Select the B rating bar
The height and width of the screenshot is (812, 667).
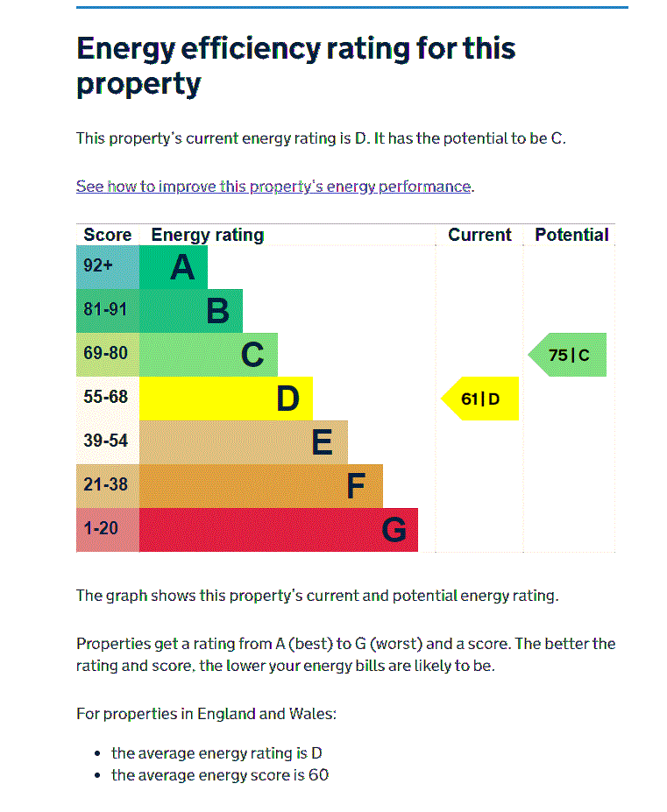tap(191, 311)
